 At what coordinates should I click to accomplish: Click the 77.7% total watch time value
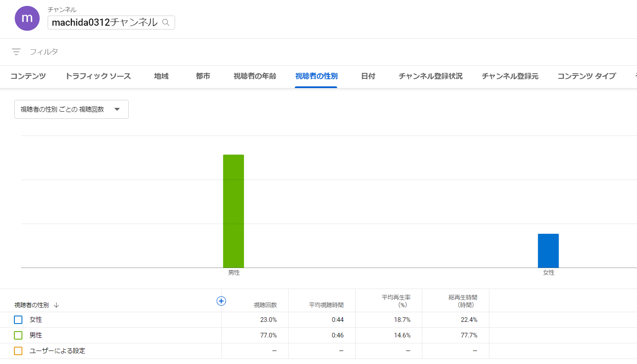(469, 335)
